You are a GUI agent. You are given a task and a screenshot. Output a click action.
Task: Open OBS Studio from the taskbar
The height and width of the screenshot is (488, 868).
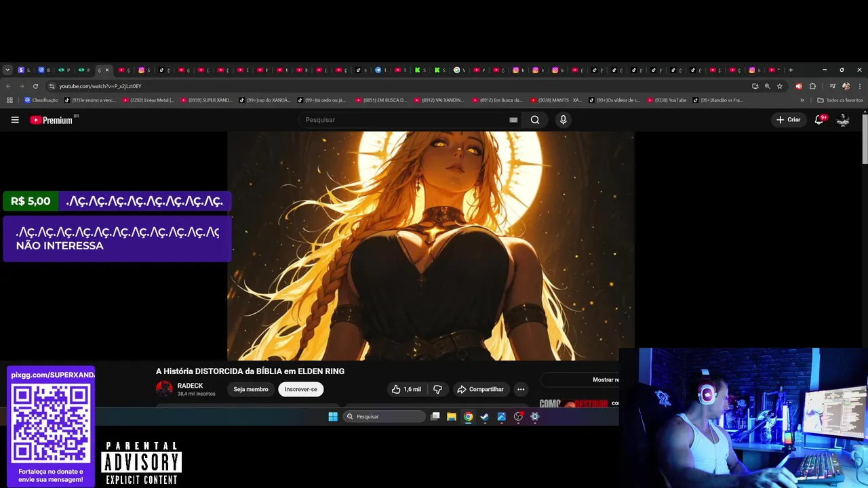coord(518,417)
